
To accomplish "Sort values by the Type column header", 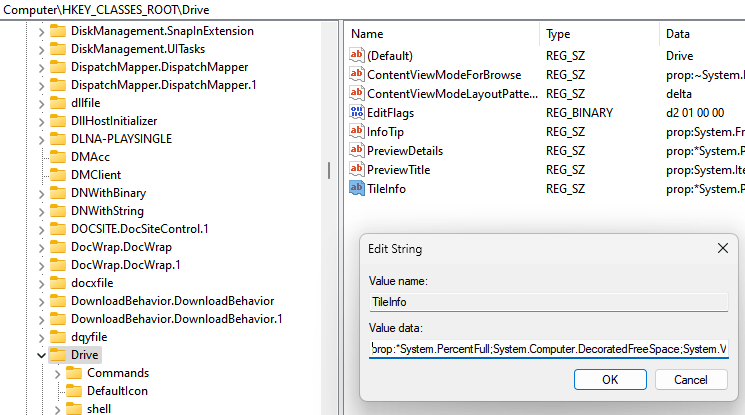I will point(598,34).
